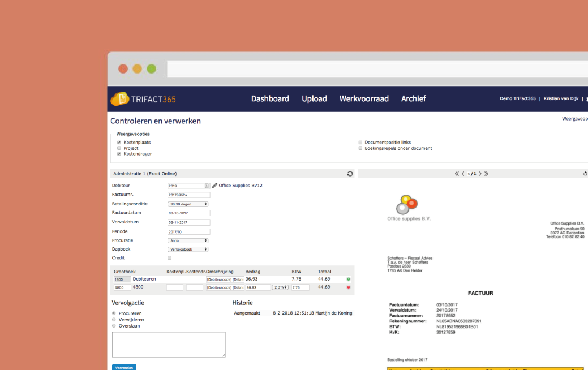Viewport: 588px width, 370px height.
Task: Open the Archief menu
Action: pyautogui.click(x=414, y=98)
